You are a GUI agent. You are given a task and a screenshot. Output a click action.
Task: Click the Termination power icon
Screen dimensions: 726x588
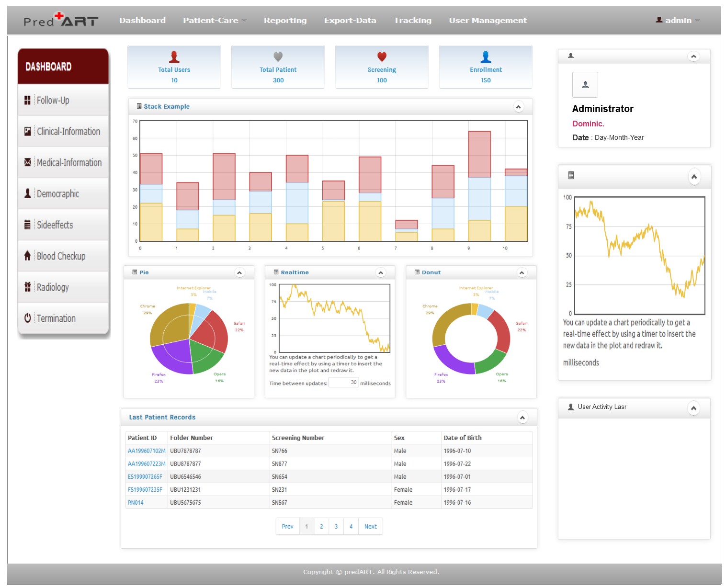[27, 318]
